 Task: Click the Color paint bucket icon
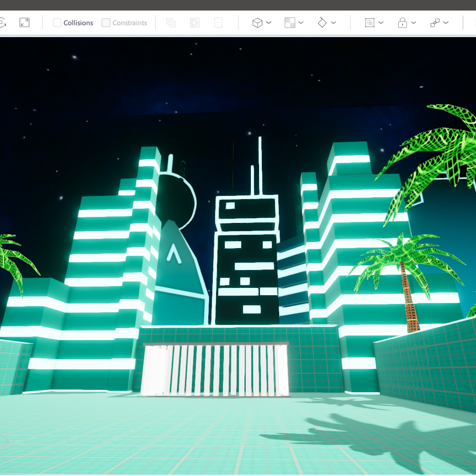(322, 22)
